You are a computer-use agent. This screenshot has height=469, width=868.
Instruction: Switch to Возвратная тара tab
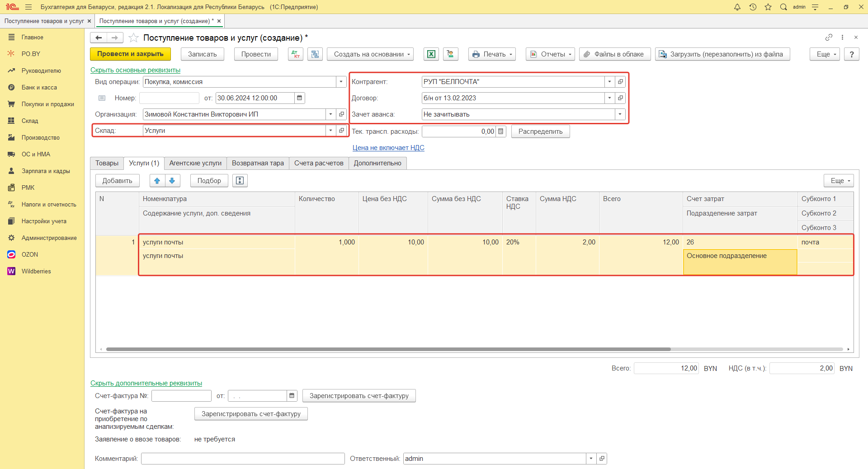coord(258,163)
